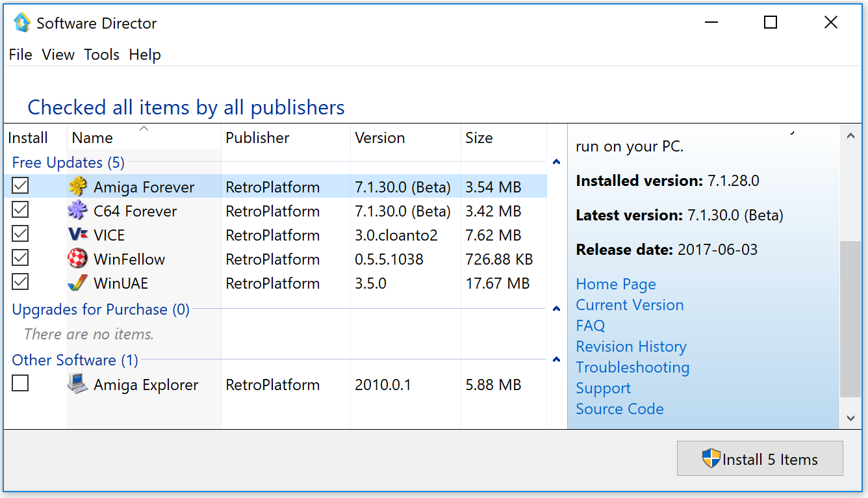Click the WinUAE RetroPlatform publisher cell
The height and width of the screenshot is (498, 868).
pyautogui.click(x=273, y=283)
